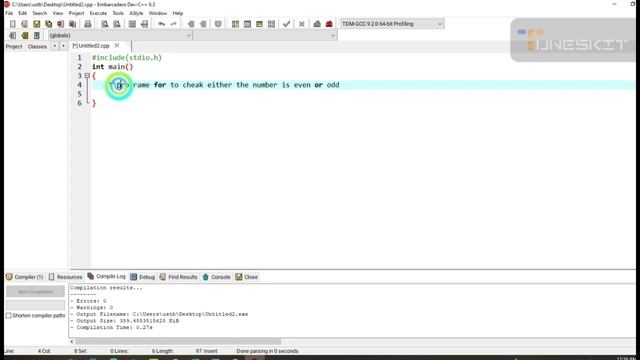640x360 pixels.
Task: Click the Replace toolbar icon
Action: tap(117, 24)
